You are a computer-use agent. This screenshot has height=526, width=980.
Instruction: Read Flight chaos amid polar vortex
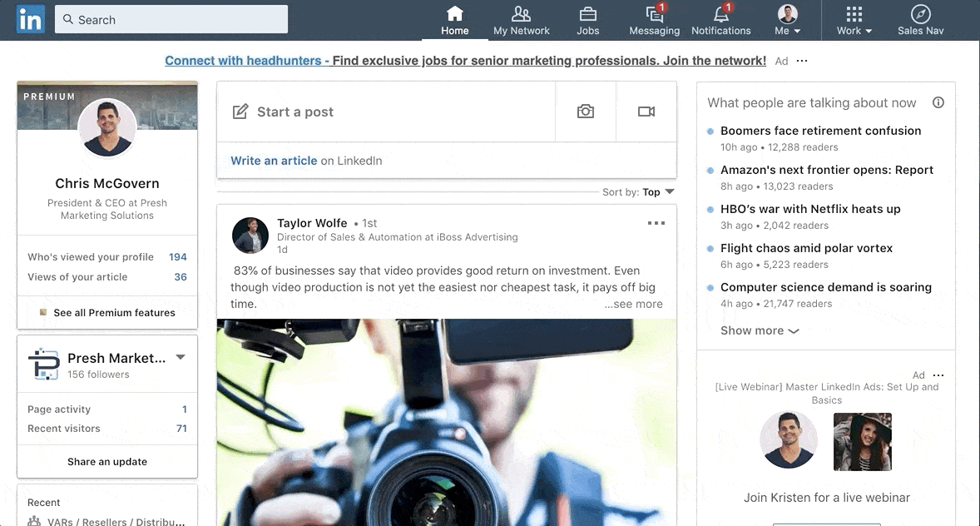806,248
